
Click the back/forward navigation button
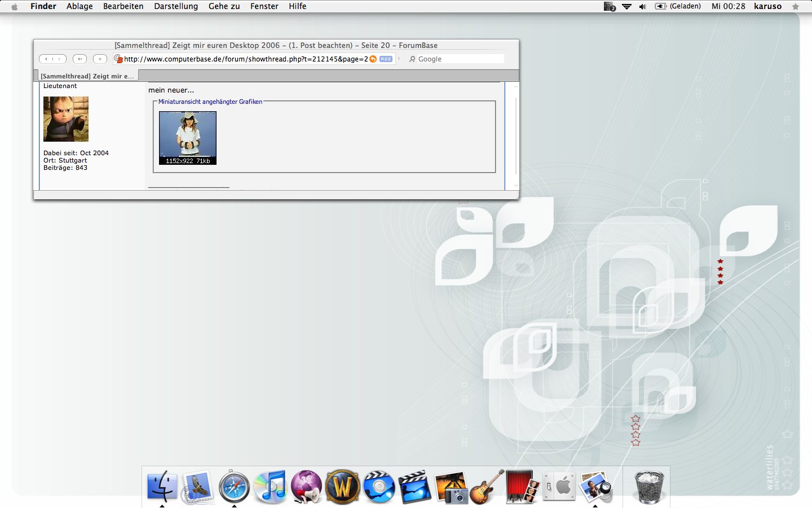click(x=53, y=59)
